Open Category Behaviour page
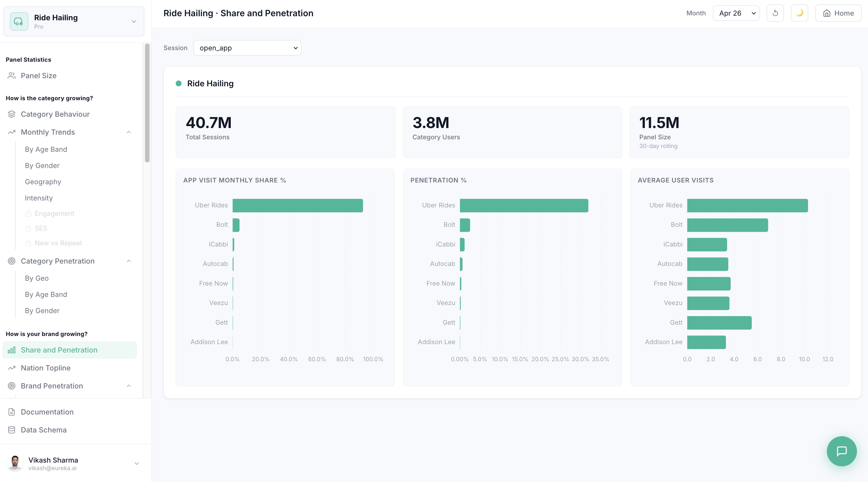The image size is (868, 482). click(69, 114)
